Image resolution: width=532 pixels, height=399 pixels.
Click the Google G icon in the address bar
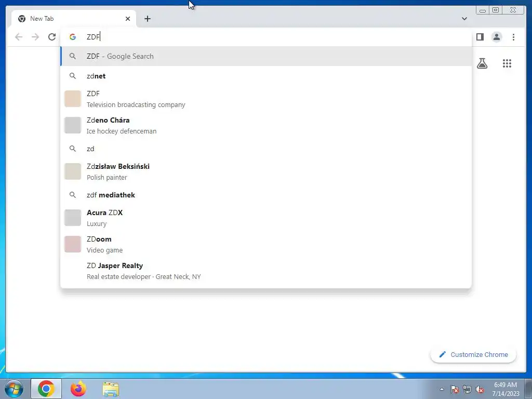73,37
